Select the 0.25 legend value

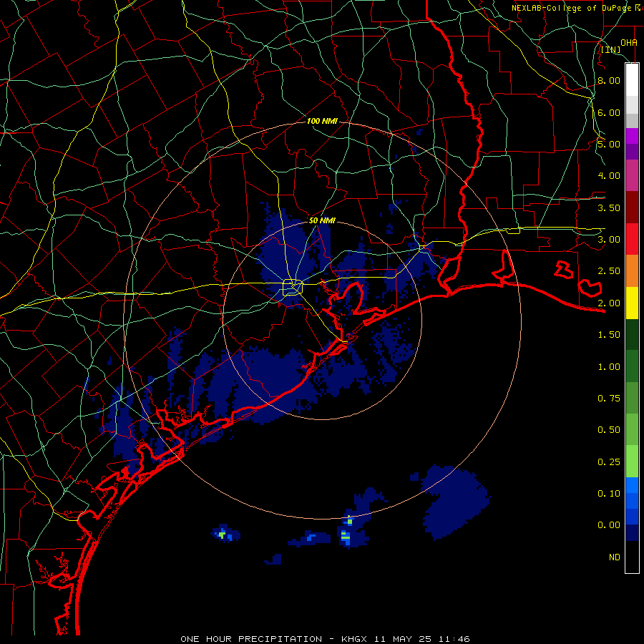(609, 462)
